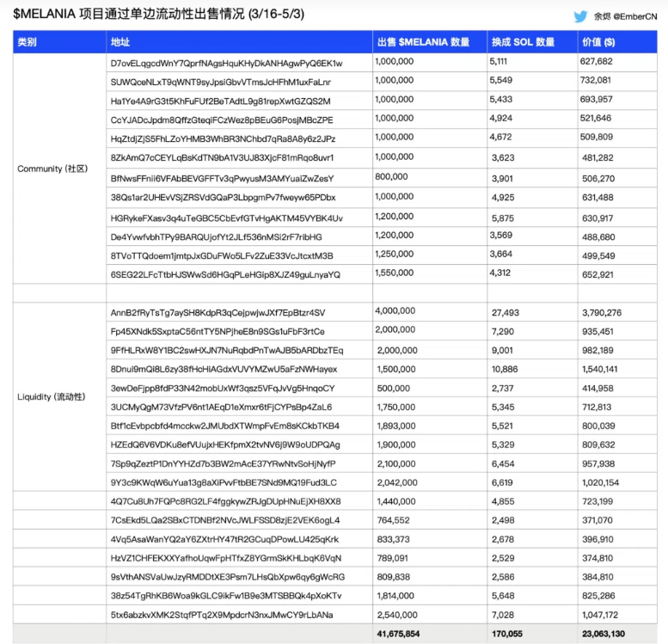Select address starting with Btf1cEvbpcbfd4

(x=225, y=426)
